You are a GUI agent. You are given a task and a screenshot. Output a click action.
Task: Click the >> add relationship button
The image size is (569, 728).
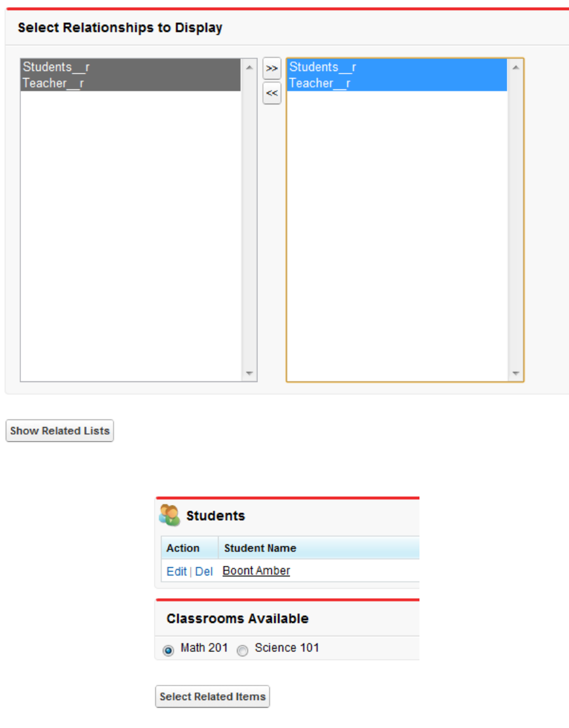tap(272, 68)
